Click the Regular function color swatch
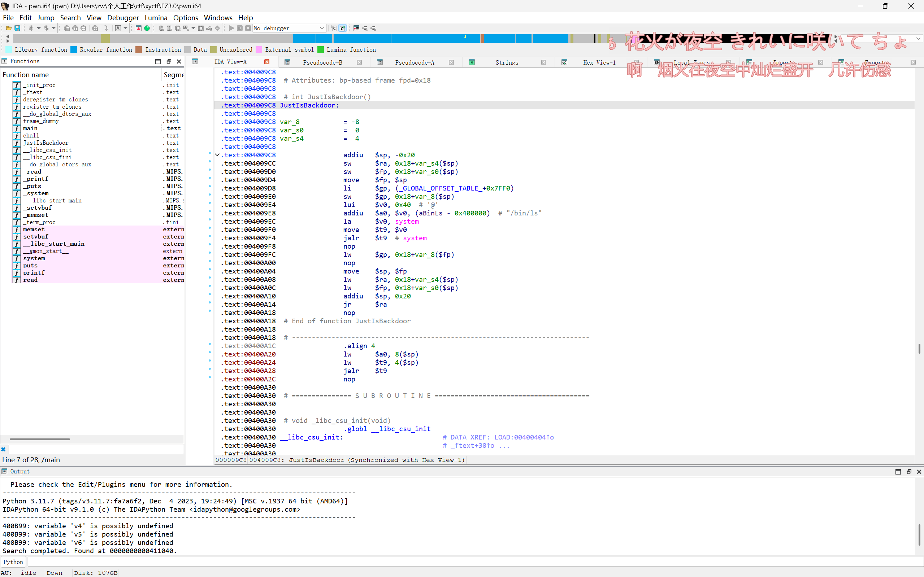This screenshot has width=924, height=577. [74, 49]
